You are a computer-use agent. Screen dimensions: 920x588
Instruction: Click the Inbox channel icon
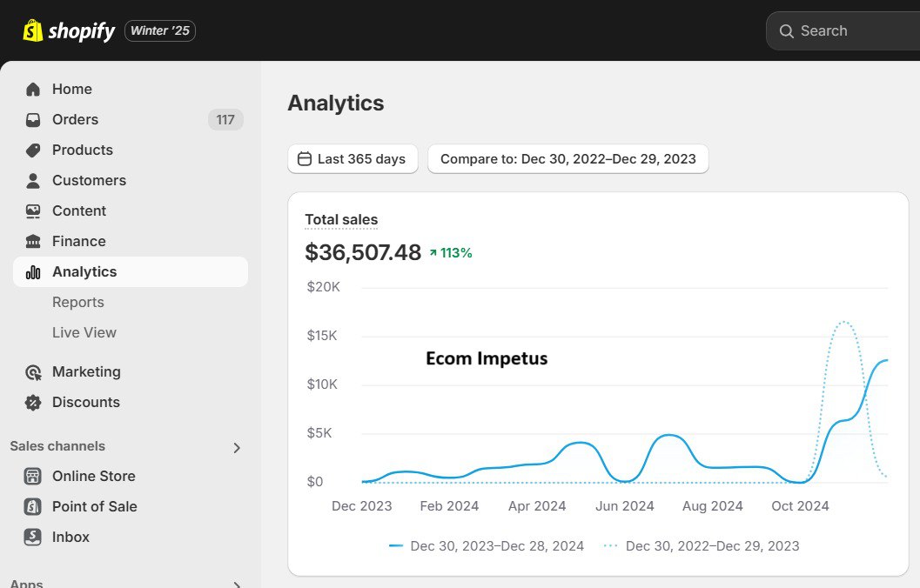33,537
